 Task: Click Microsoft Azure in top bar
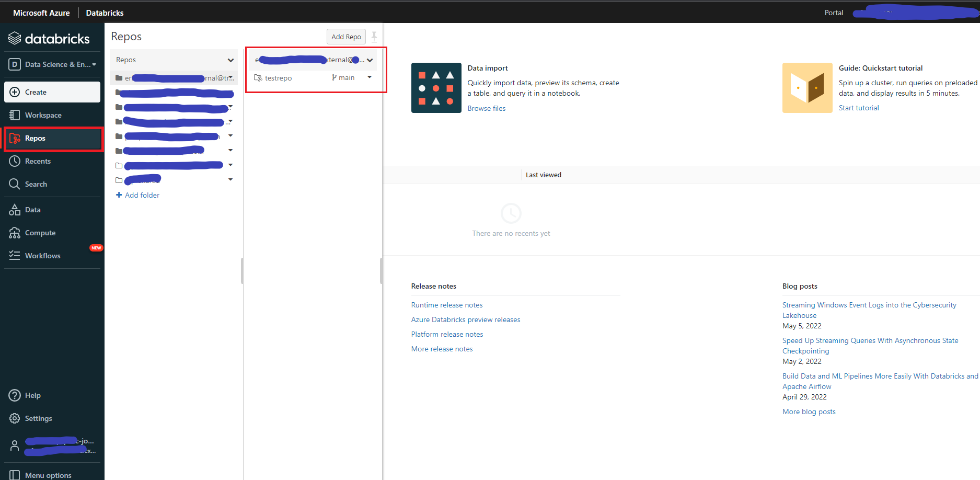[x=41, y=13]
